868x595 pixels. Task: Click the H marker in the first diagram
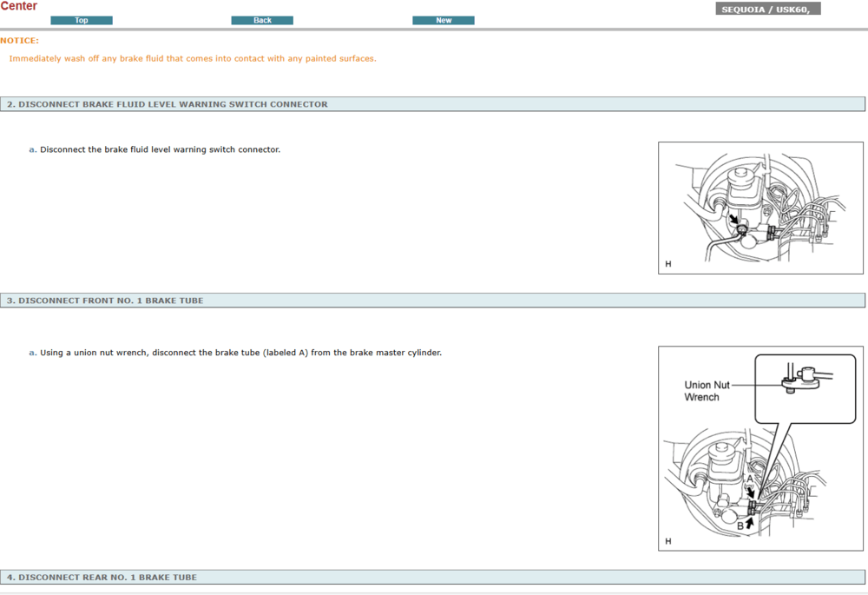(668, 263)
